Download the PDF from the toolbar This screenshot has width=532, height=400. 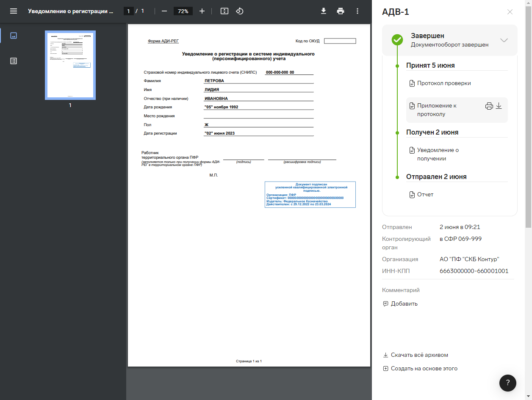coord(324,11)
